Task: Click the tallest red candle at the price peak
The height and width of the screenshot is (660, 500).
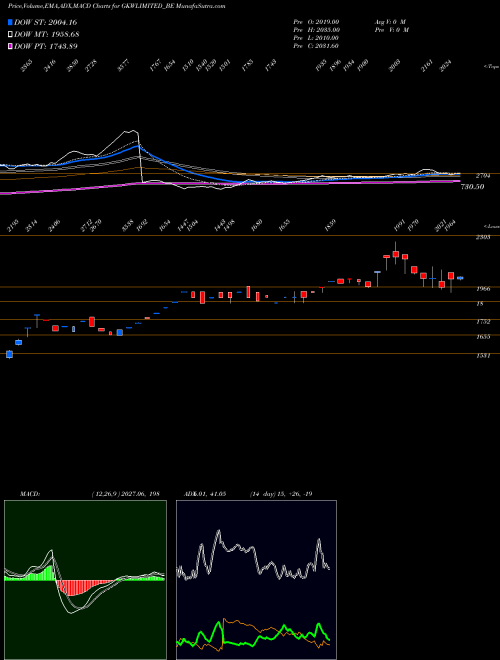Action: [x=395, y=253]
